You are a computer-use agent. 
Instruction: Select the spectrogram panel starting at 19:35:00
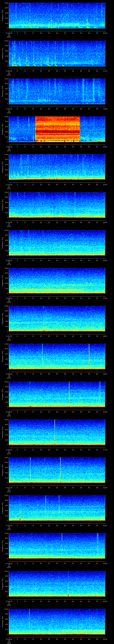click(x=57, y=243)
